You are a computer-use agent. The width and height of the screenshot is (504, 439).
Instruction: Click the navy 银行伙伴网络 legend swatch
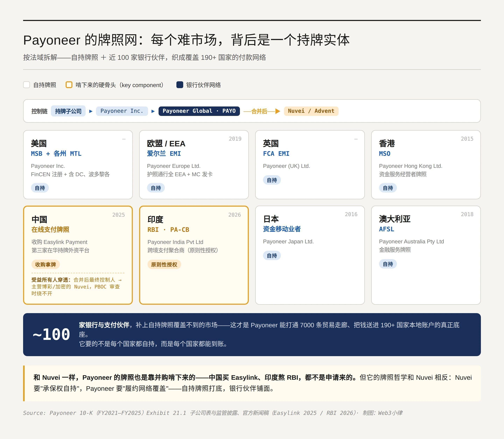pos(180,85)
